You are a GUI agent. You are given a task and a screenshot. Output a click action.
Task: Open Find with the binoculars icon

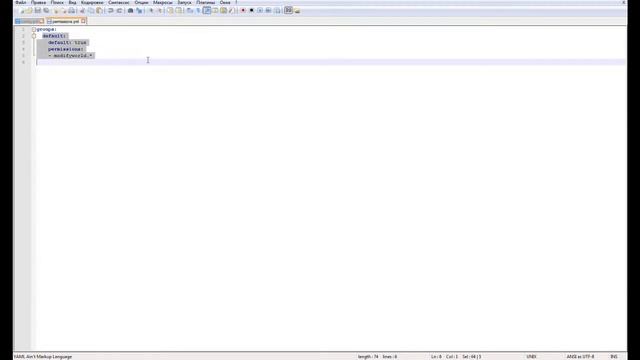(131, 11)
